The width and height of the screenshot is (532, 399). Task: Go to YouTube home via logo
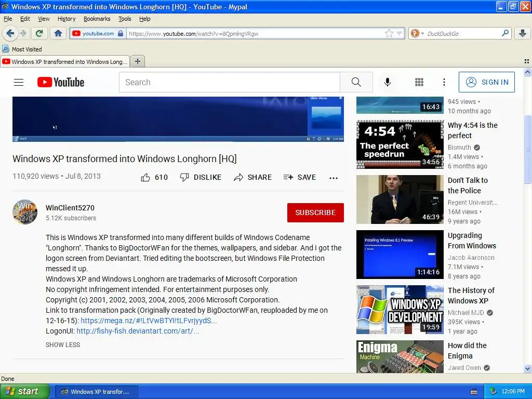[61, 82]
